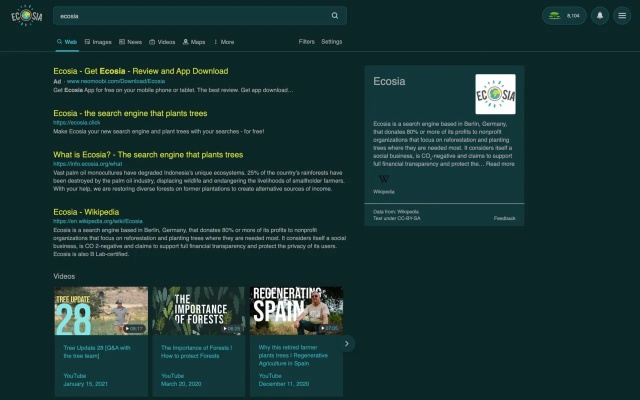The width and height of the screenshot is (640, 400).
Task: Click the Feedback link
Action: pyautogui.click(x=505, y=217)
